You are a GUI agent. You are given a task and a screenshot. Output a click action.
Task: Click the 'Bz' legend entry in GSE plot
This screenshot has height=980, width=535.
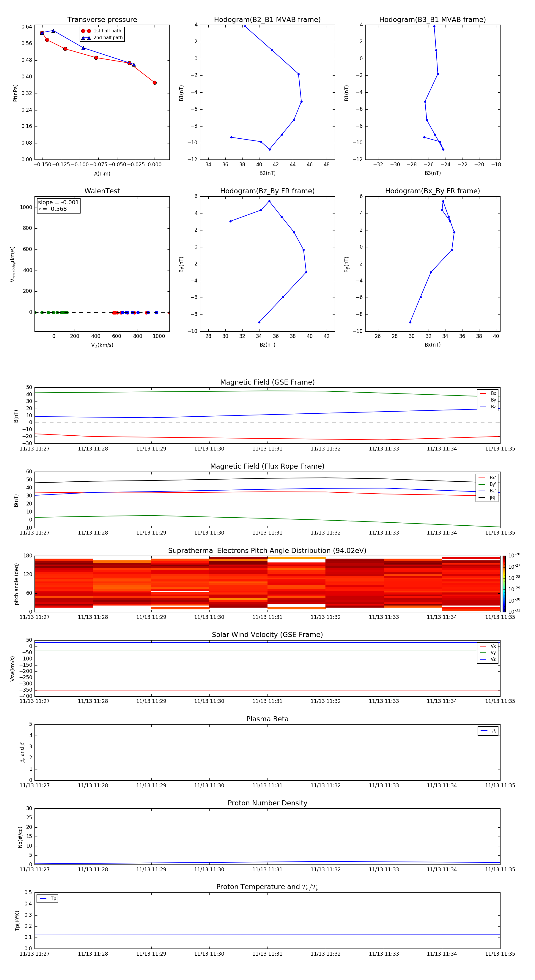point(488,407)
